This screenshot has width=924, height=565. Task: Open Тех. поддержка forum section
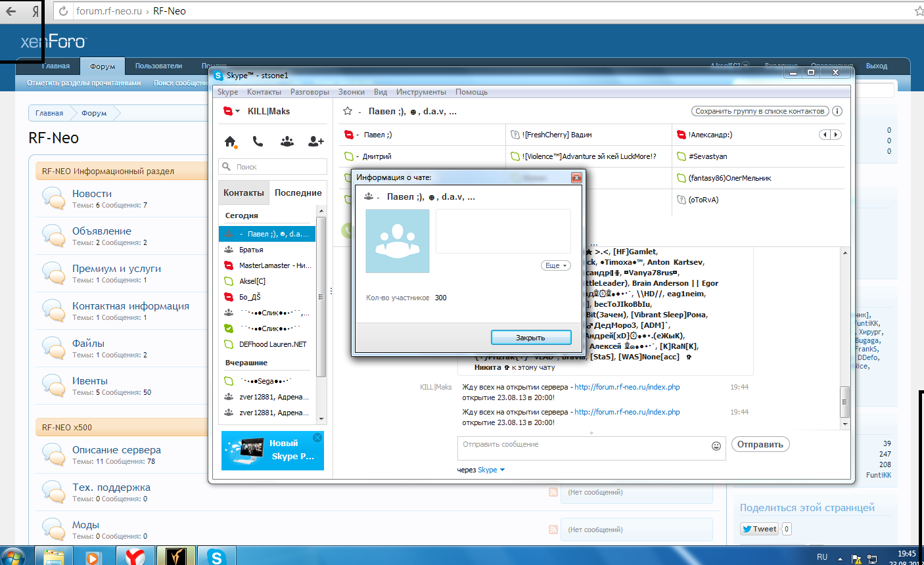coord(111,487)
